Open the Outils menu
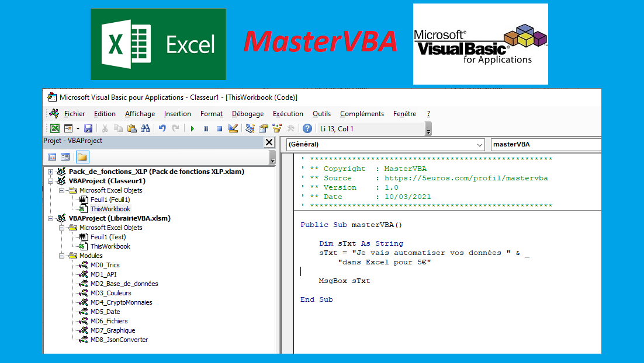644x363 pixels. pos(321,114)
